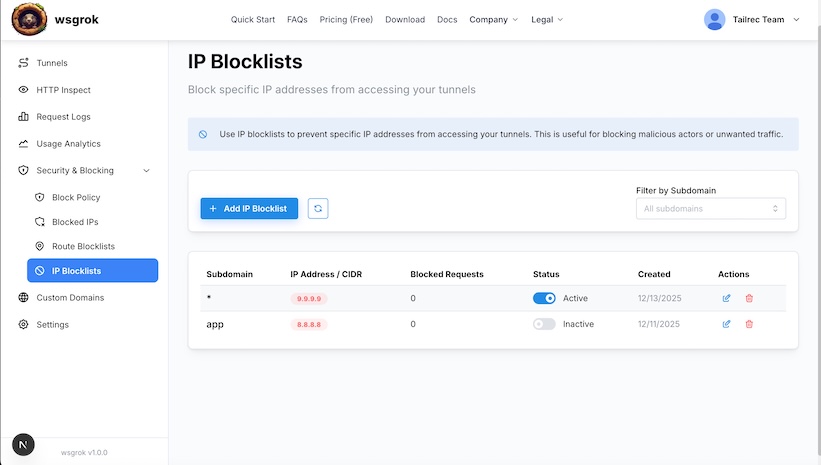This screenshot has width=821, height=465.
Task: Click the Usage Analytics graph icon
Action: (x=24, y=143)
